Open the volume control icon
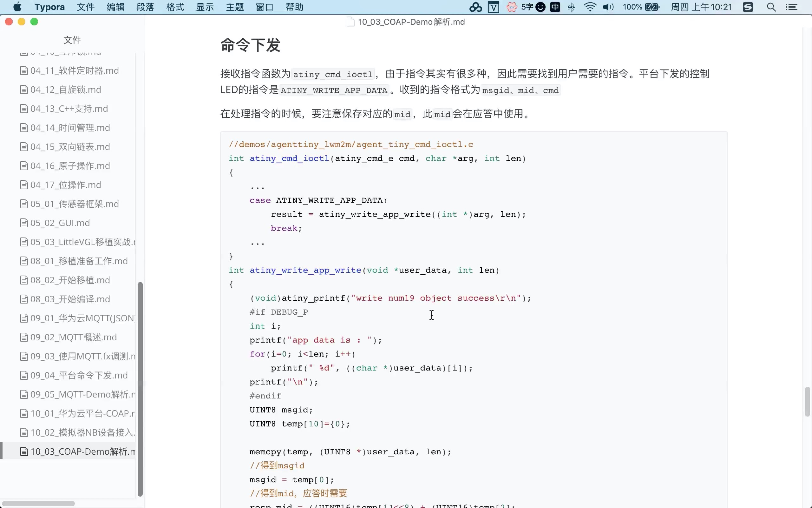 [x=608, y=7]
